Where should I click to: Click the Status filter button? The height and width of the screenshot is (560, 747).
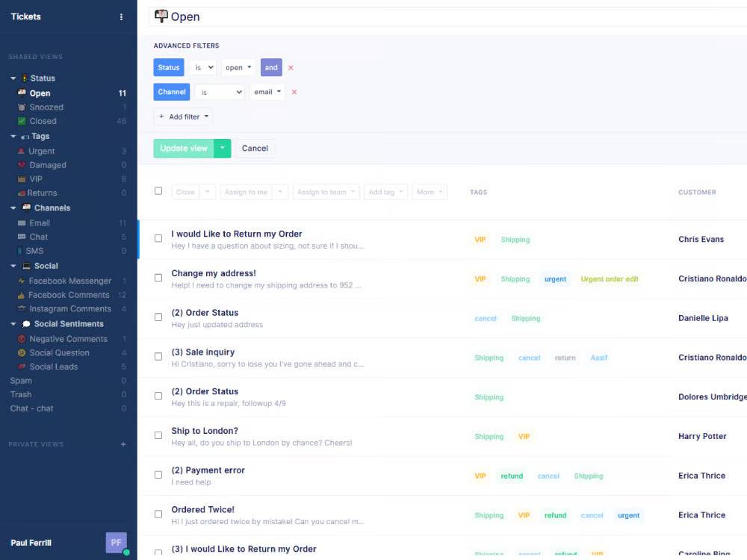(x=169, y=68)
